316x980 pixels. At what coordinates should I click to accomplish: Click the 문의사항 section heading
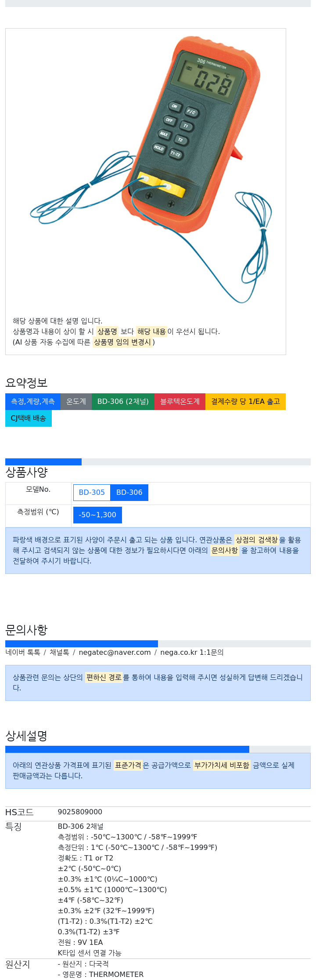(26, 630)
